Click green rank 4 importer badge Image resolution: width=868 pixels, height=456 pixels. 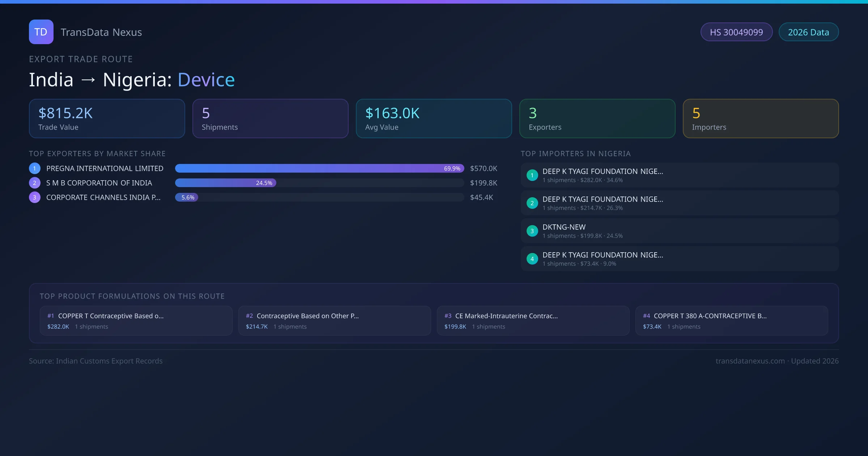pos(532,259)
